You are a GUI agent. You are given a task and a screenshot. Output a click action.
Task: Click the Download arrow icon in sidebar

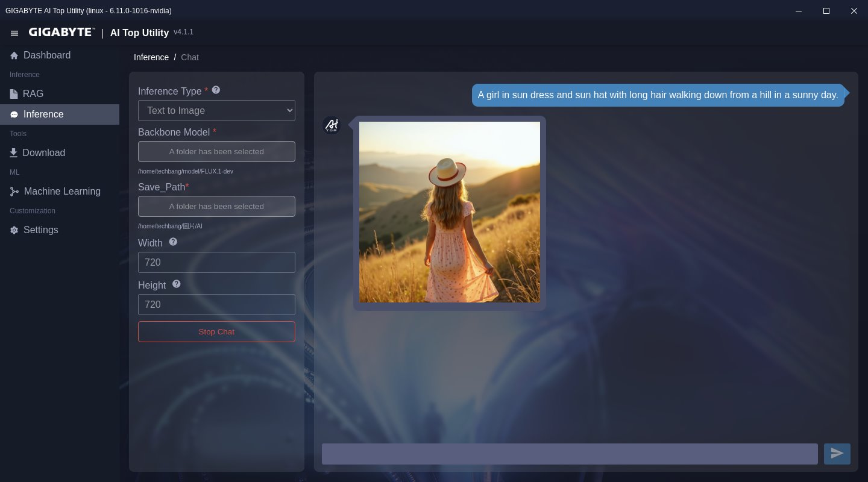coord(13,153)
